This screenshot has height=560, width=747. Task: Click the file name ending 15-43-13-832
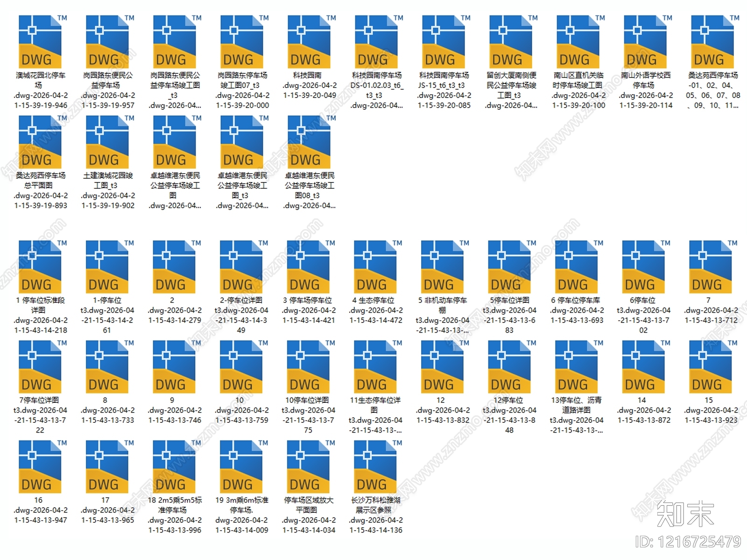pos(443,410)
